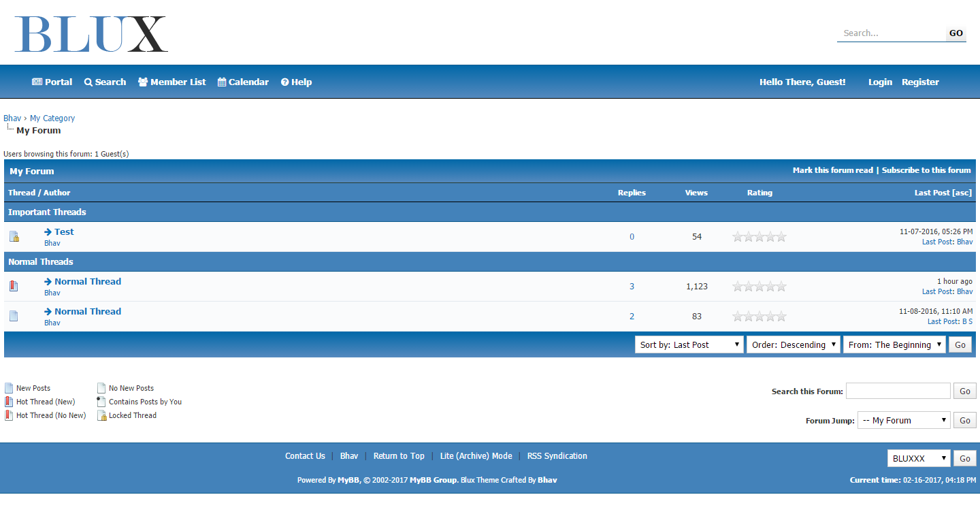Click the hot thread icon in first Normal Thread row
980x514 pixels.
click(14, 287)
